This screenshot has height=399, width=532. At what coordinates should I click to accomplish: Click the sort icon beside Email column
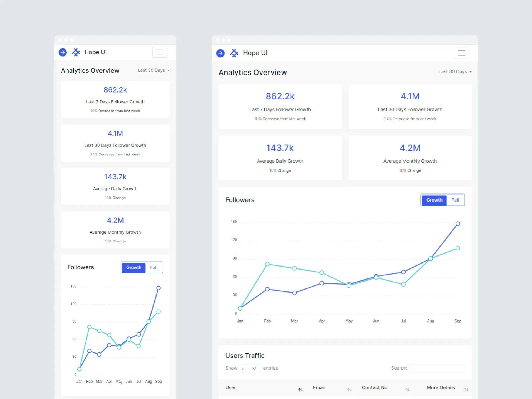[349, 390]
